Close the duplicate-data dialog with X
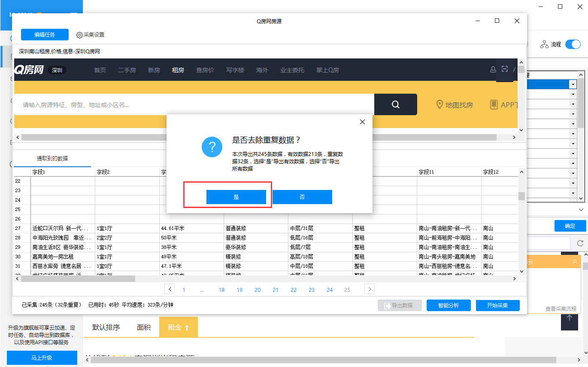 pos(362,122)
